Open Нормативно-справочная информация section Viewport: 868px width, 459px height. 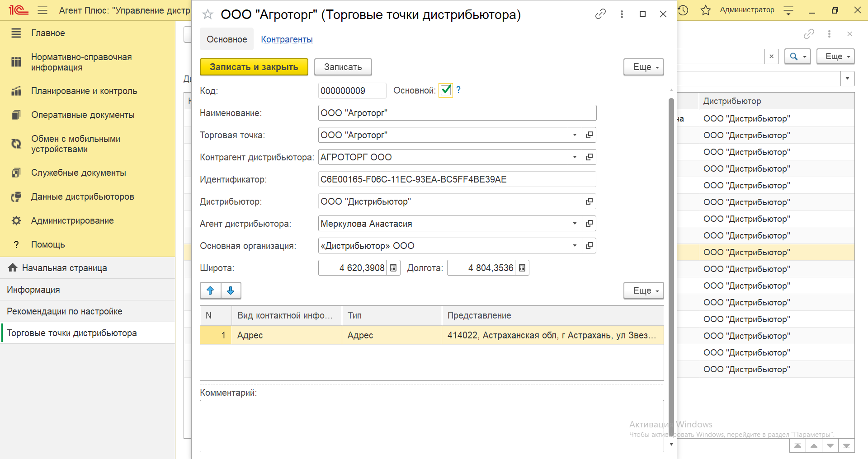(x=88, y=62)
